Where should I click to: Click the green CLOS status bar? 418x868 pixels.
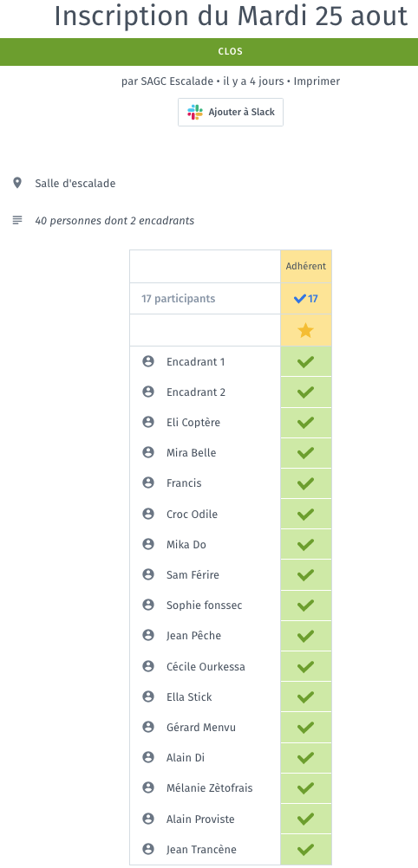(x=209, y=51)
